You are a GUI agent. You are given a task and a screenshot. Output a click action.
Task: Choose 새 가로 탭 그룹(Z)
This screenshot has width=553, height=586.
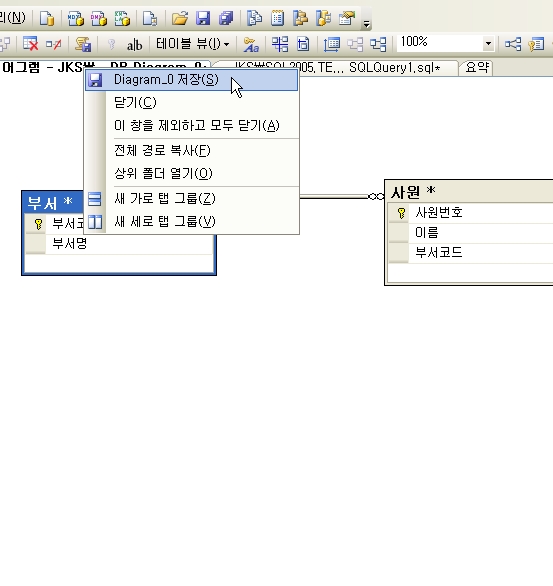pyautogui.click(x=191, y=198)
